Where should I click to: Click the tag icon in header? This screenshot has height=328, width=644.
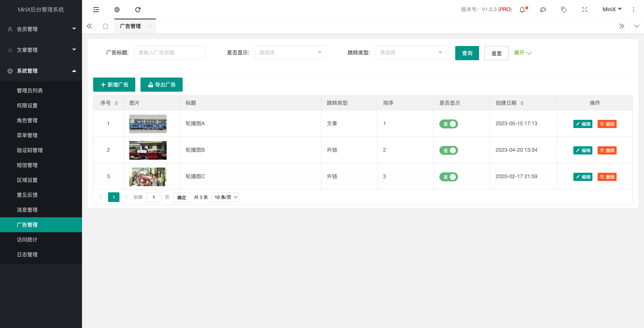click(x=564, y=10)
